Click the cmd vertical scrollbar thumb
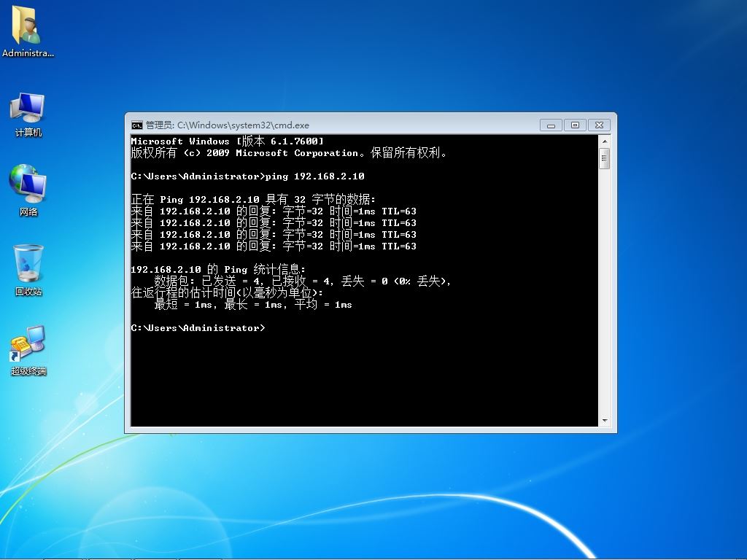Viewport: 747px width, 560px height. click(x=605, y=158)
